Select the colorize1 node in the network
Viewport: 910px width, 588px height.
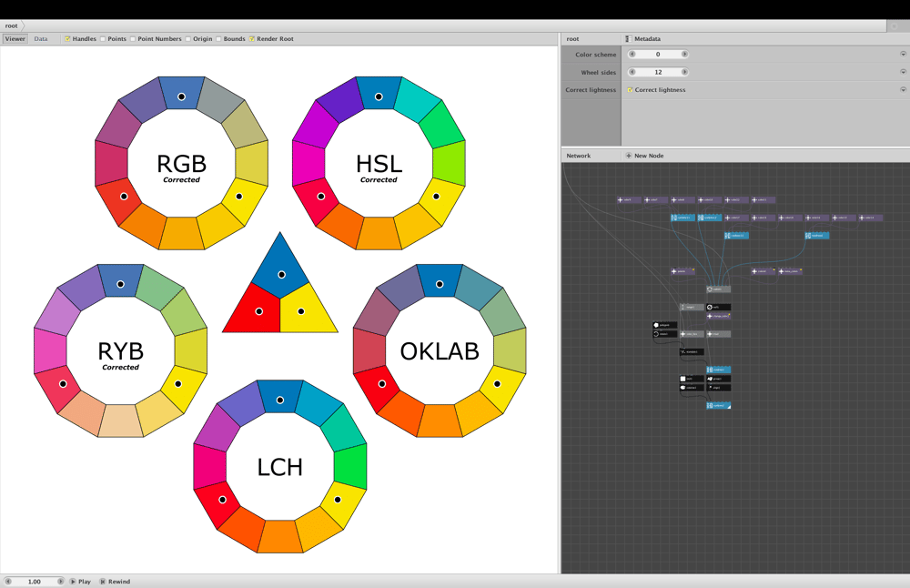tap(692, 388)
